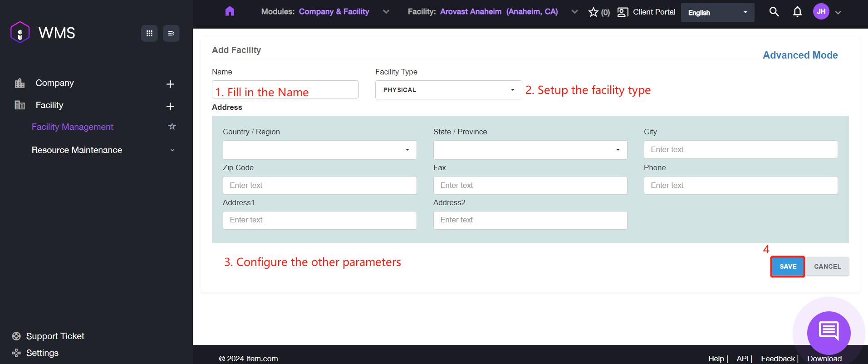
Task: Toggle favorite star for Facility Management
Action: point(172,127)
